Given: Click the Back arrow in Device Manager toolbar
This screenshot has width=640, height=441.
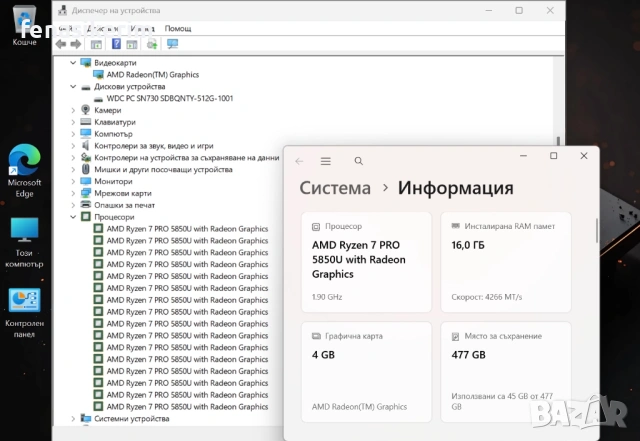Looking at the screenshot, I should (61, 44).
